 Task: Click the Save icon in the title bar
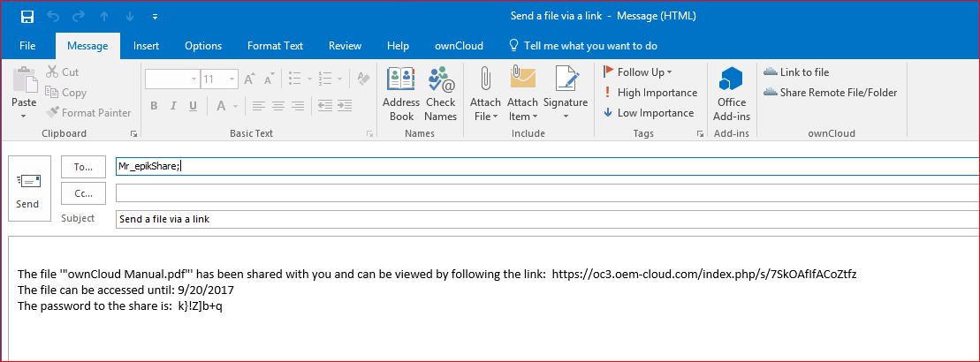click(27, 16)
